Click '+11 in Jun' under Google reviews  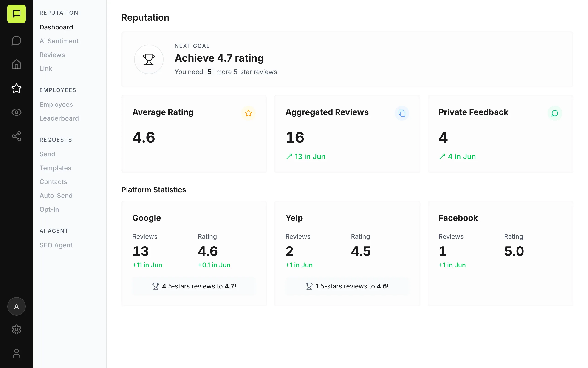(x=147, y=265)
